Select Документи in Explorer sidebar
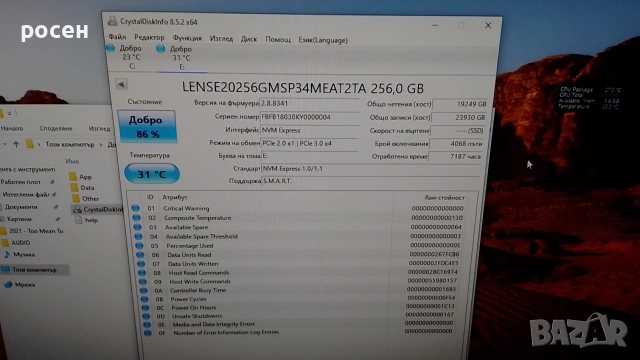This screenshot has height=360, width=640. [x=21, y=207]
